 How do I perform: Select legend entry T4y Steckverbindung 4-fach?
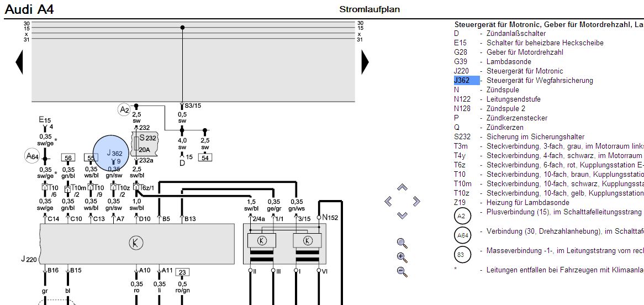(x=548, y=156)
